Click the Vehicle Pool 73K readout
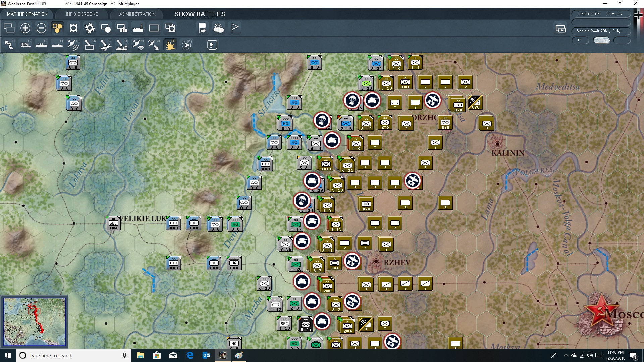Screen dimensions: 644x362 (x=601, y=31)
